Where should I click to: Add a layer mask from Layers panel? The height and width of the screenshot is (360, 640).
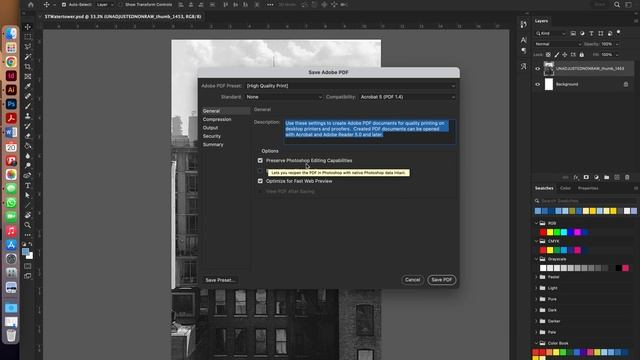pos(586,177)
